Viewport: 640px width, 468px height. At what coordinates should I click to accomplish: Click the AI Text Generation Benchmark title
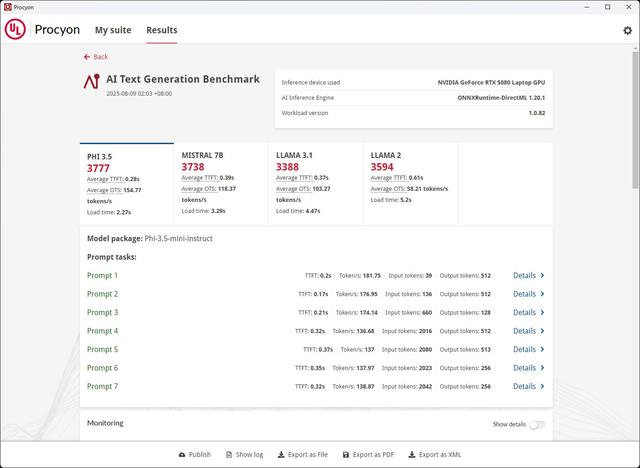[x=183, y=79]
